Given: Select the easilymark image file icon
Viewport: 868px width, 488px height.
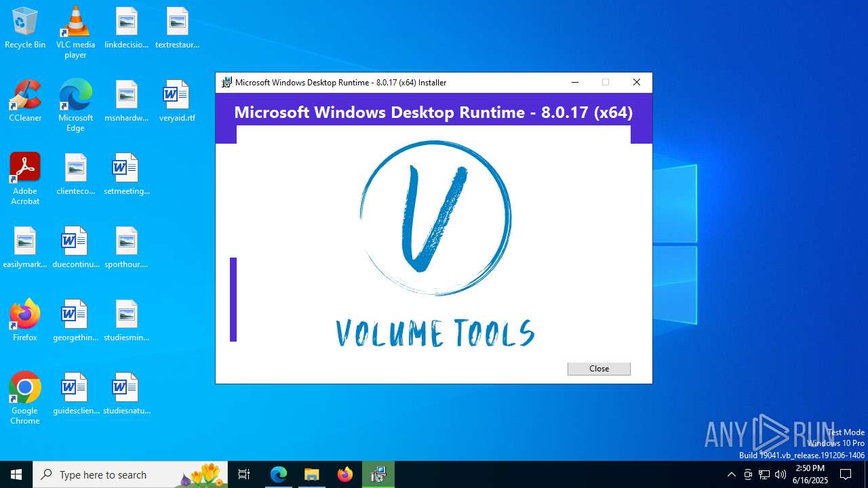Looking at the screenshot, I should [25, 247].
